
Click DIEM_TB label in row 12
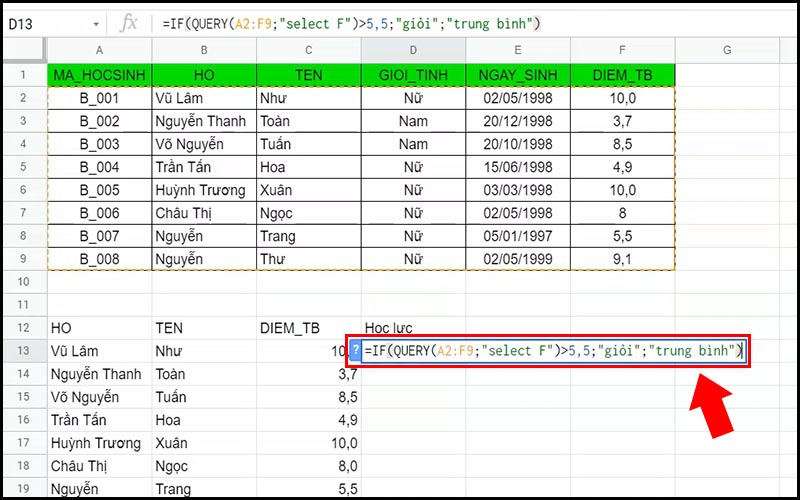click(x=309, y=328)
